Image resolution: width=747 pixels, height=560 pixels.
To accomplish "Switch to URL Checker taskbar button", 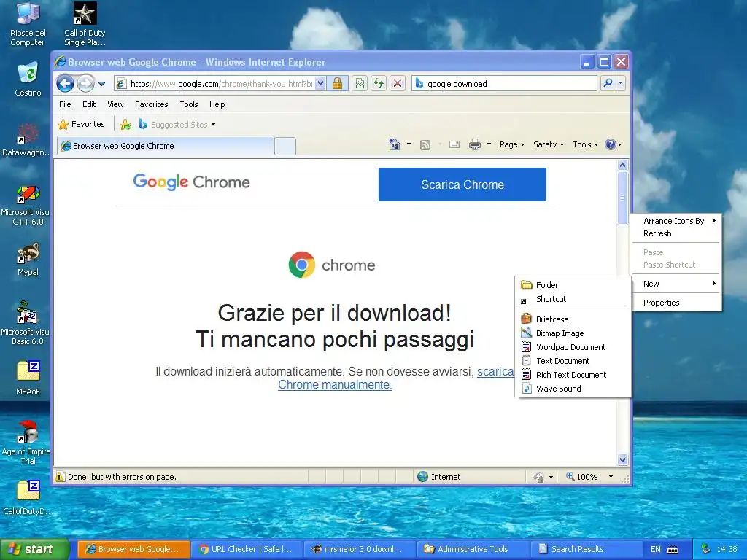I will [x=247, y=549].
